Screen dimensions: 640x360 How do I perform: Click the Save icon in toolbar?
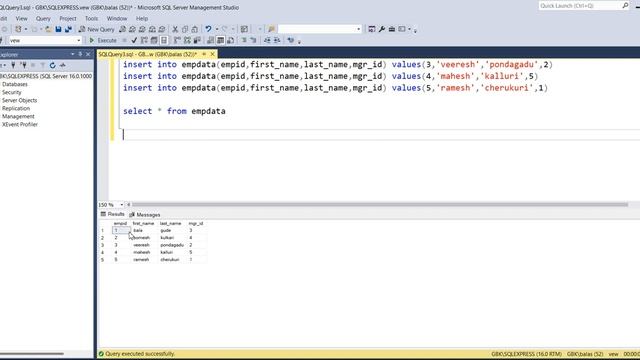click(58, 29)
